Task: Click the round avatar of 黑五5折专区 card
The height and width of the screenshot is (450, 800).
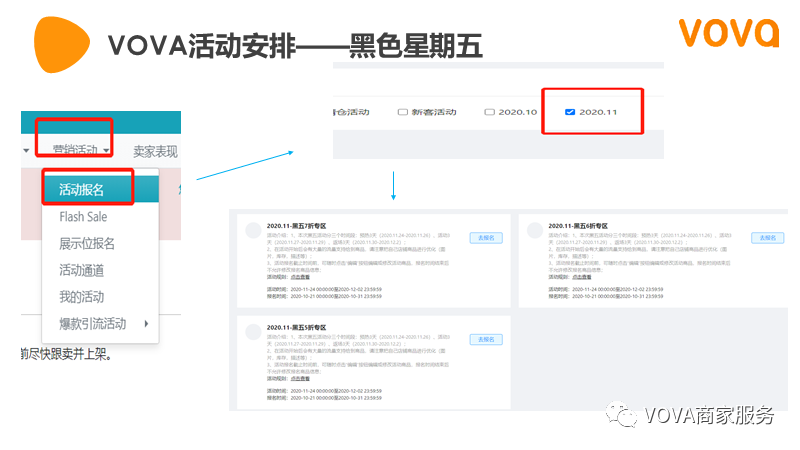Action: click(254, 332)
